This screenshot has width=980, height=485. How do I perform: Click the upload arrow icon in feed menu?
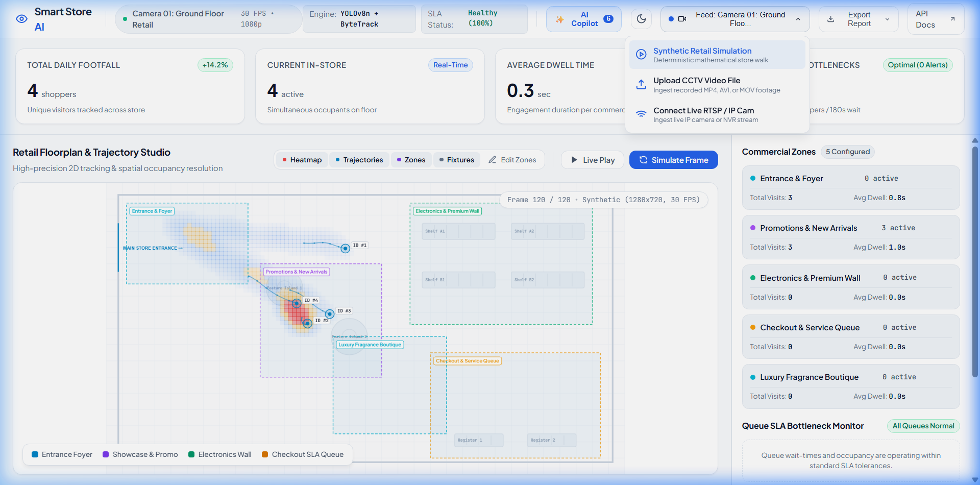click(x=641, y=85)
